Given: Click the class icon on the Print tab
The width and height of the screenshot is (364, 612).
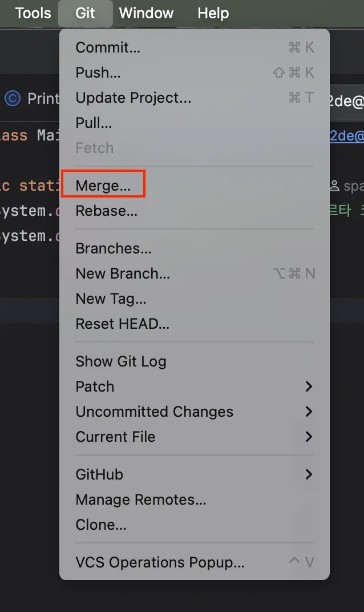Looking at the screenshot, I should pyautogui.click(x=13, y=98).
